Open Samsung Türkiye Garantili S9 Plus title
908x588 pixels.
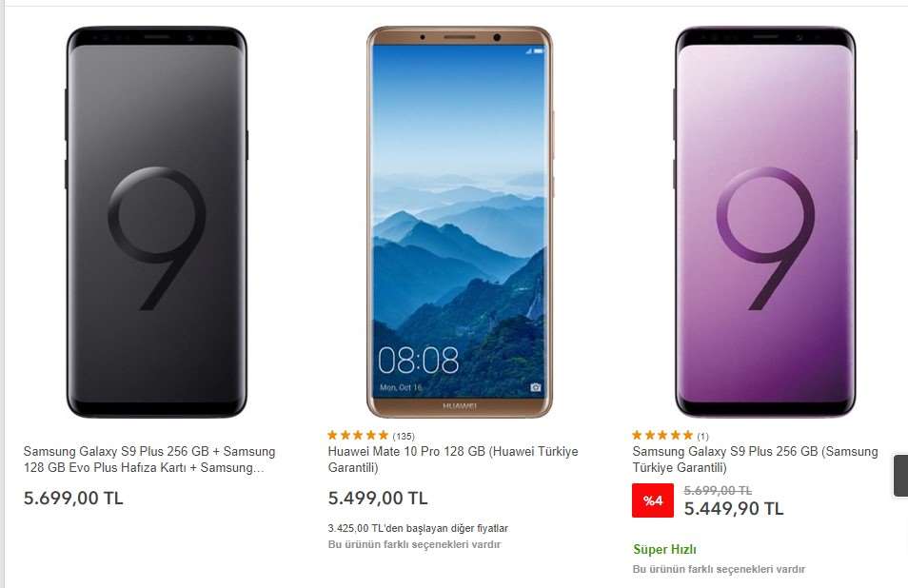755,460
